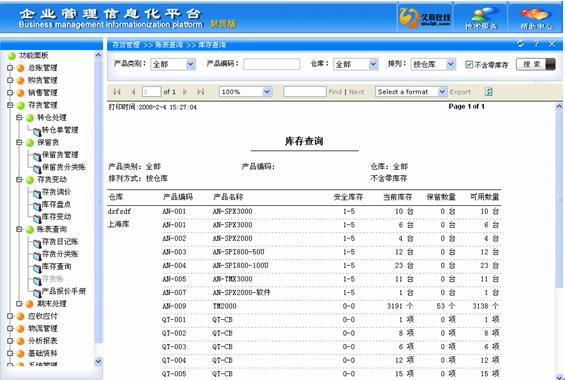Screen dimensions: 565x380
Task: Expand the 物流管理 tree node
Action: pyautogui.click(x=10, y=328)
